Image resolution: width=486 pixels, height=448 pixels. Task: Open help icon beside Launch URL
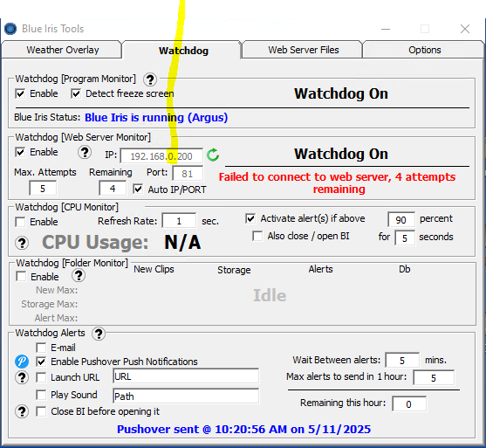tap(22, 377)
